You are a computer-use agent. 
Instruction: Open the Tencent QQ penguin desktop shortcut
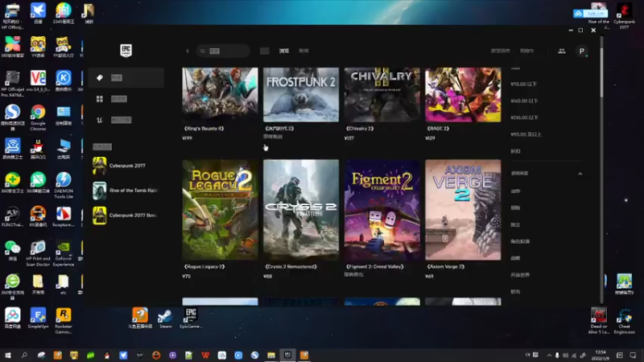pyautogui.click(x=38, y=150)
